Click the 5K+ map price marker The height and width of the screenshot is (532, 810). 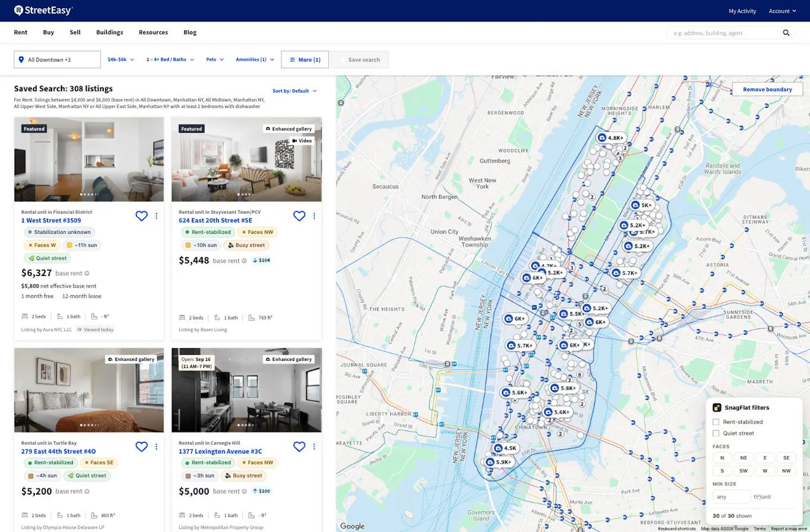(641, 205)
